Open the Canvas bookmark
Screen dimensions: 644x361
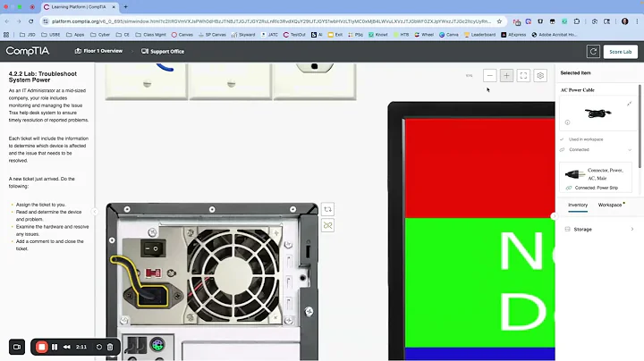coord(182,35)
